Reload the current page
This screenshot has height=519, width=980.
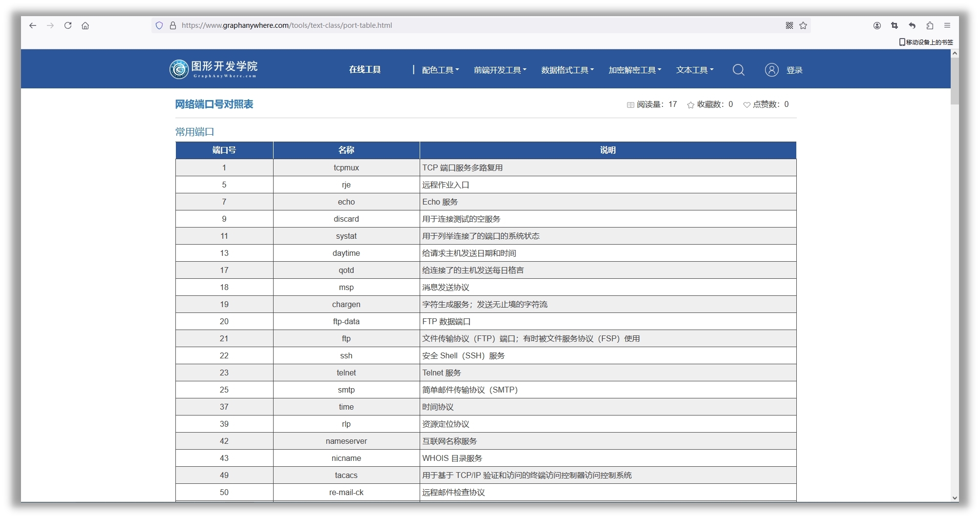coord(68,25)
